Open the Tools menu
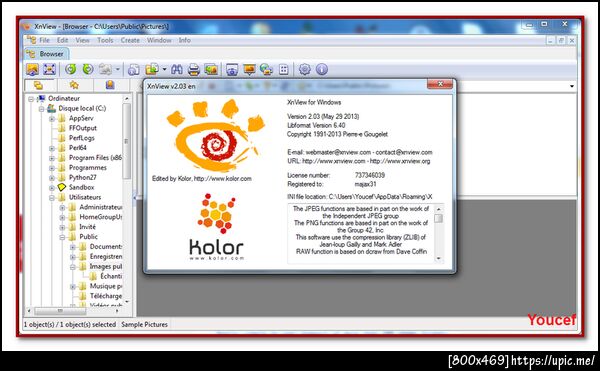Viewport: 600px width, 371px height. coord(105,40)
